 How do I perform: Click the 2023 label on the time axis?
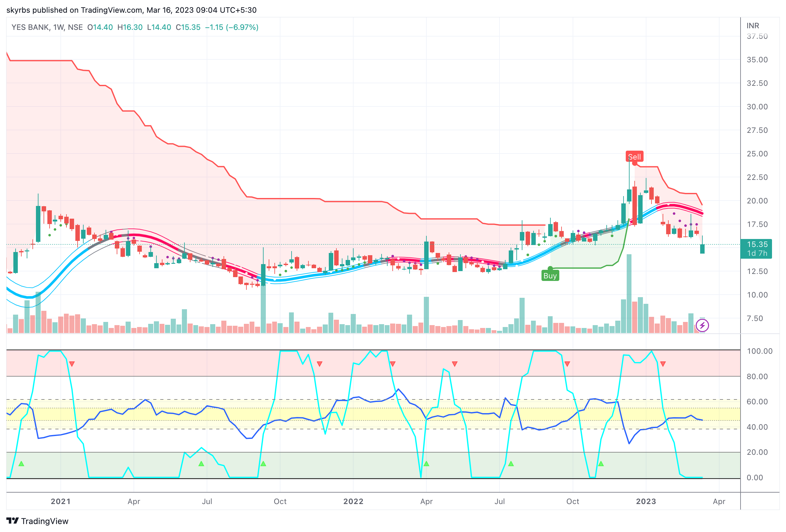[646, 501]
